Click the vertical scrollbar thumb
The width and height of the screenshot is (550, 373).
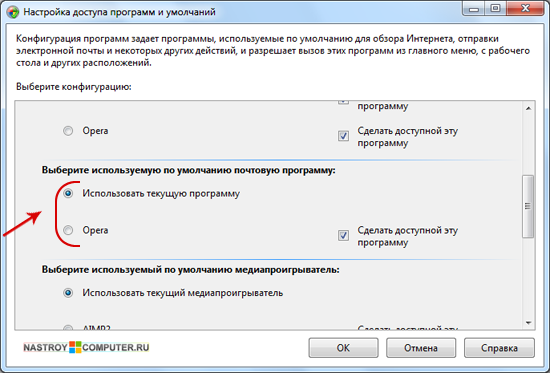[x=528, y=206]
